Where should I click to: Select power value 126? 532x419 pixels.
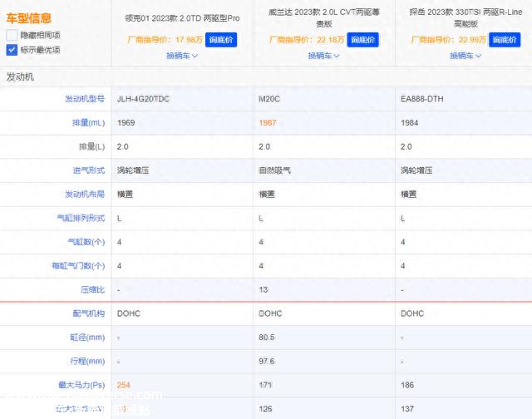265,409
